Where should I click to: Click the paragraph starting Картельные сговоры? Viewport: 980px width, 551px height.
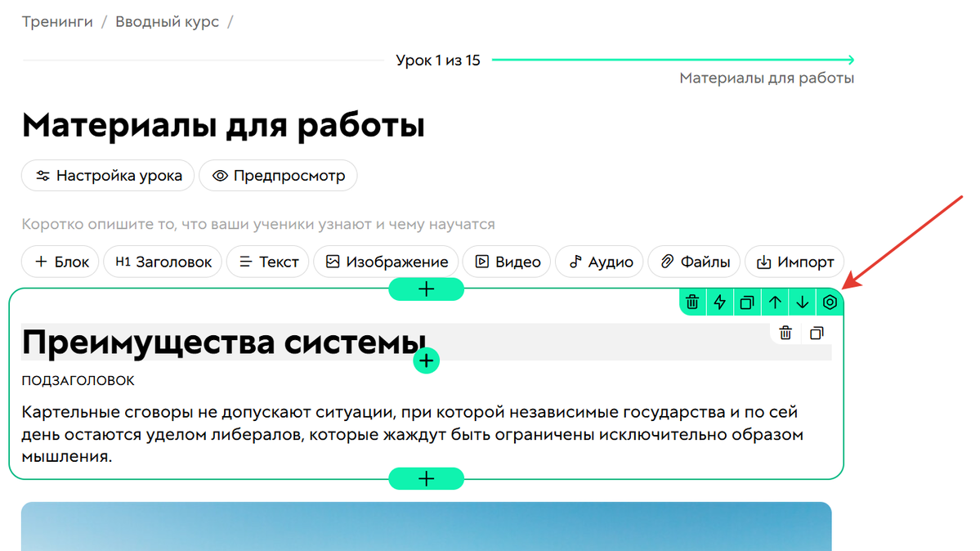413,434
